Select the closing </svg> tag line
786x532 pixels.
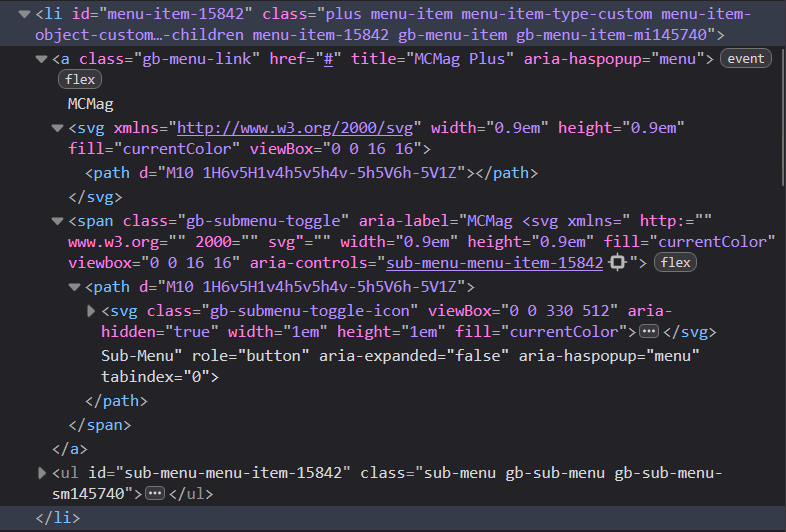coord(95,197)
